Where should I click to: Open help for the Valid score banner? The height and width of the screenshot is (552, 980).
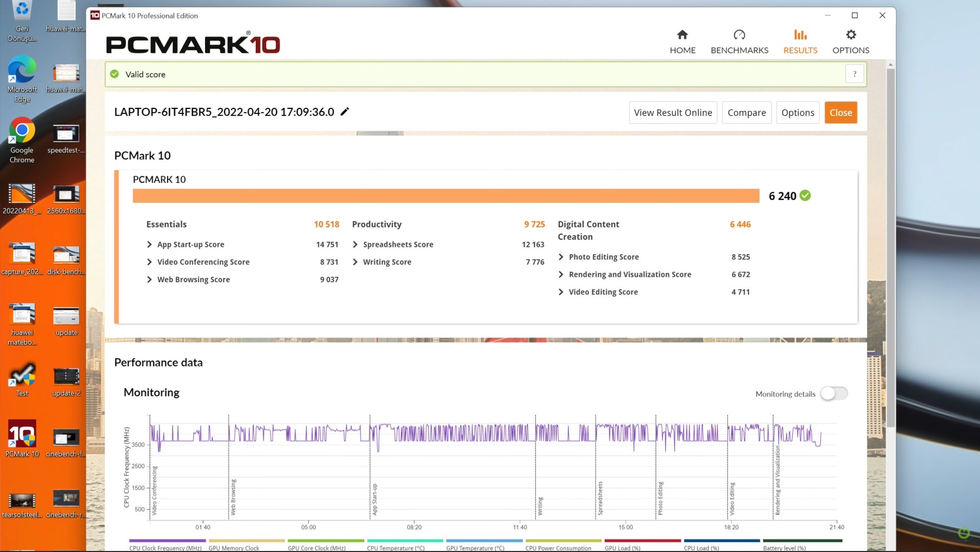pos(854,74)
